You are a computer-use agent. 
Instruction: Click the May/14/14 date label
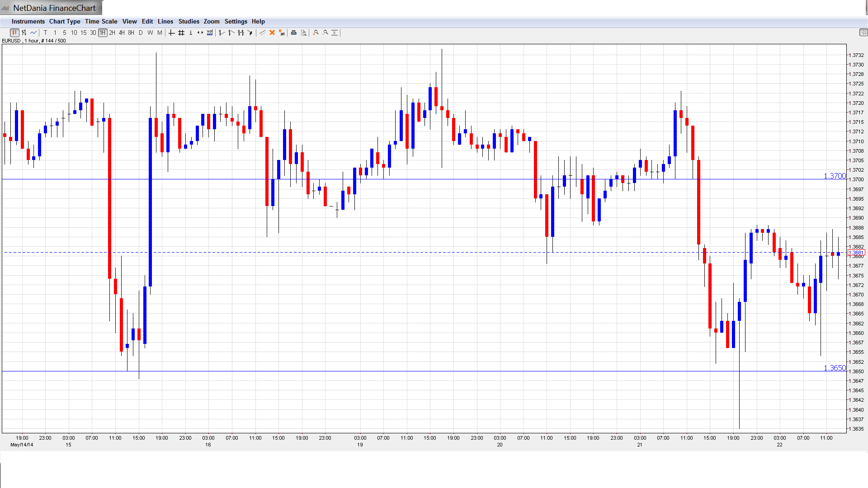point(22,445)
